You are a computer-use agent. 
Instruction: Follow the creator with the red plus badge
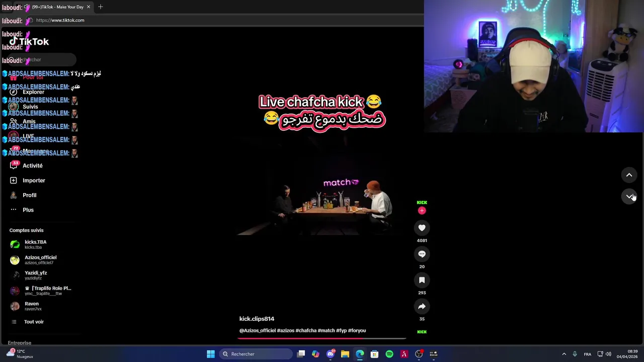click(422, 211)
